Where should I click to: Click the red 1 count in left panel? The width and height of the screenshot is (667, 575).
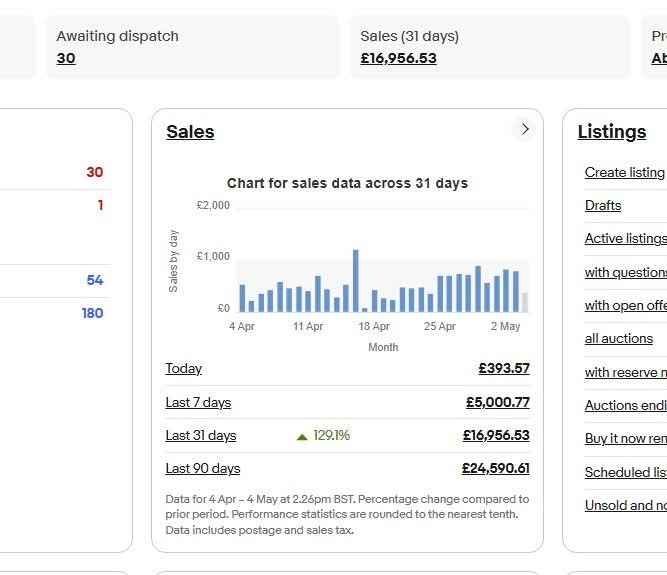click(100, 205)
